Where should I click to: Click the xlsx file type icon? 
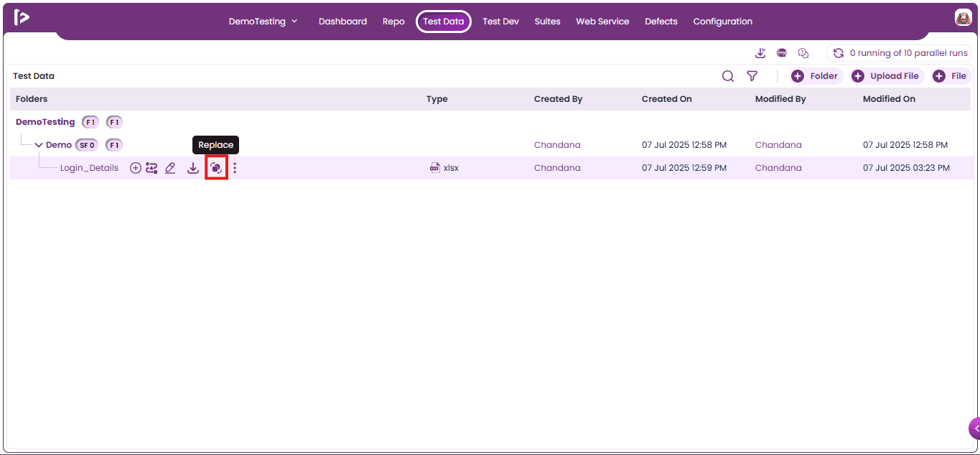coord(434,168)
